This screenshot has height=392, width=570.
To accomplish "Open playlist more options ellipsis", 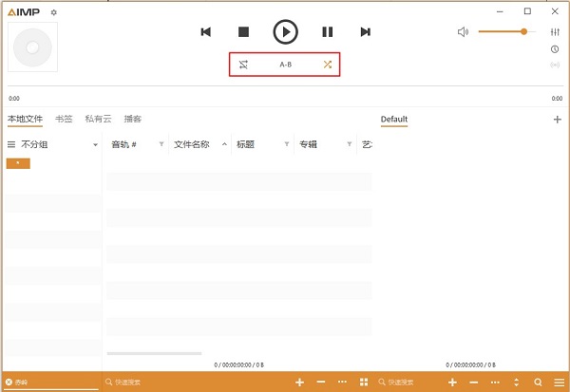I will click(495, 383).
